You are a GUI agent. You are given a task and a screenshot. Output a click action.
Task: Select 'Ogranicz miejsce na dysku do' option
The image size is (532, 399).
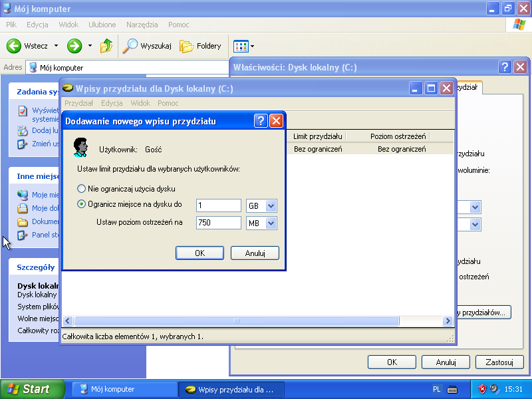pyautogui.click(x=82, y=205)
